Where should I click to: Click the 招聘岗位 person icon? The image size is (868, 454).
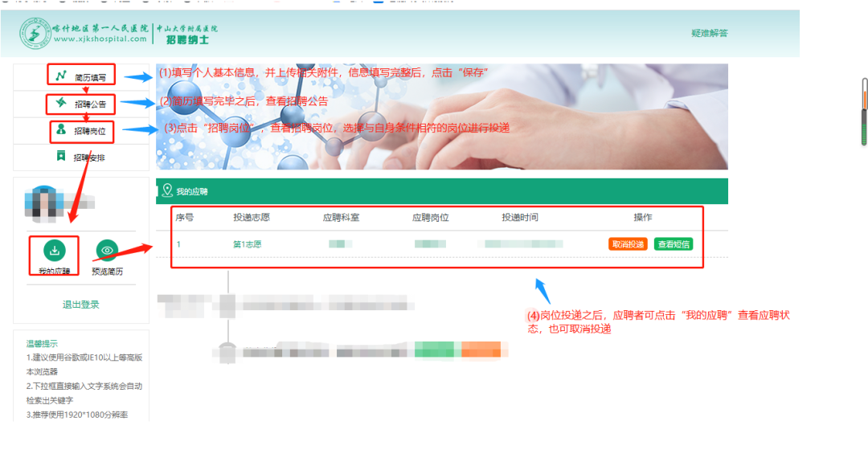(x=61, y=129)
